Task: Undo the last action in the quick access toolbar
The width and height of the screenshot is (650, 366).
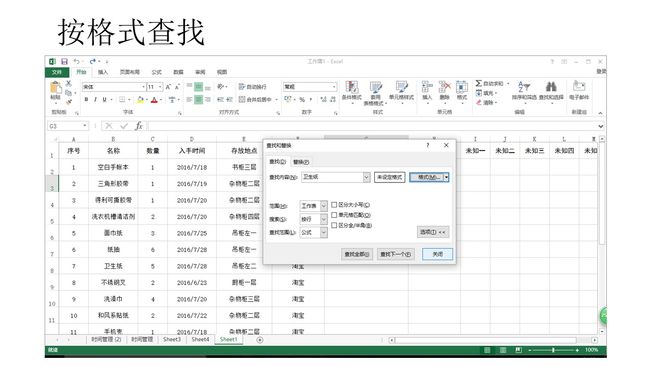Action: (77, 61)
